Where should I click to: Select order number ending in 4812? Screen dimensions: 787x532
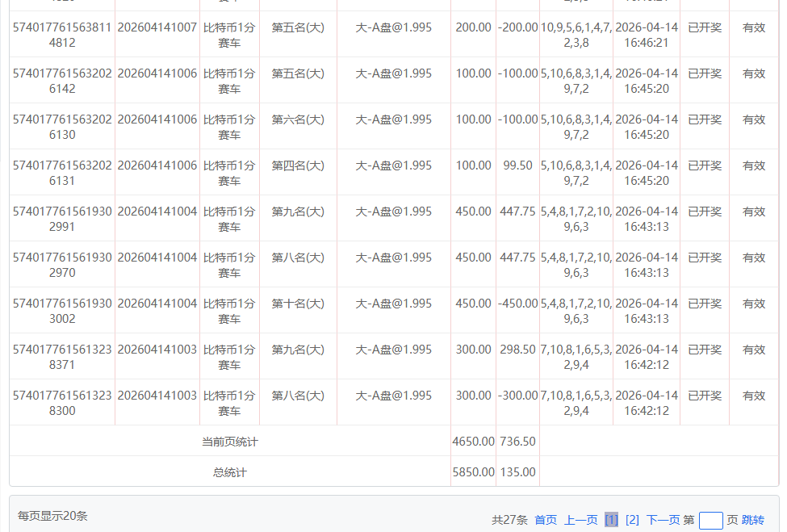pyautogui.click(x=61, y=35)
